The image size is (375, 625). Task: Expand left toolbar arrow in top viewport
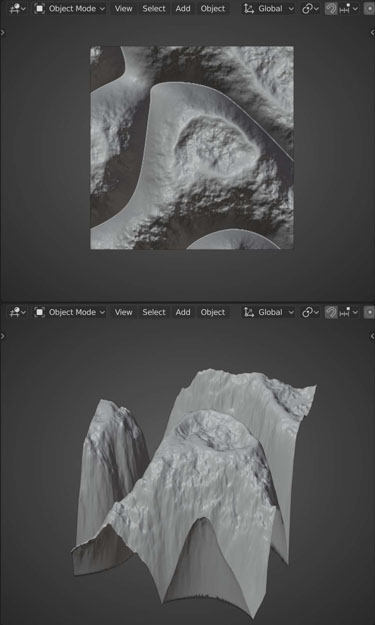click(3, 32)
